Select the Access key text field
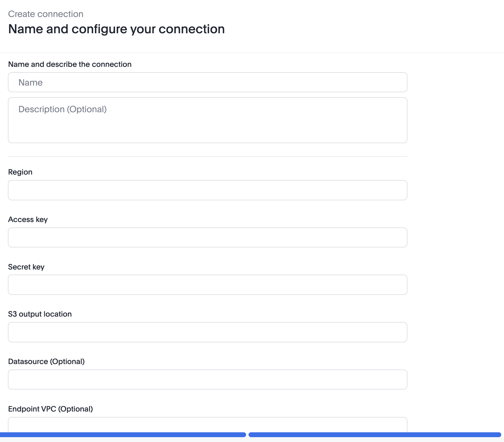The height and width of the screenshot is (442, 504). pos(207,238)
